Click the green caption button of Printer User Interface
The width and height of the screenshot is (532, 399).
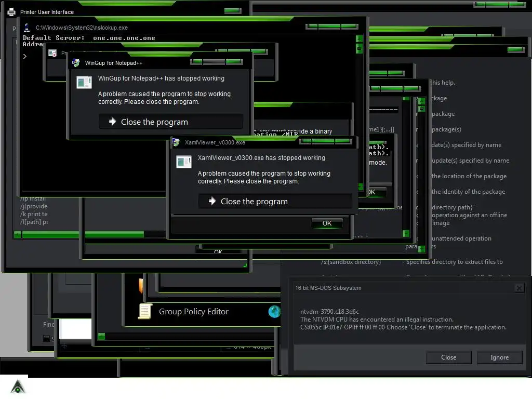click(x=233, y=10)
